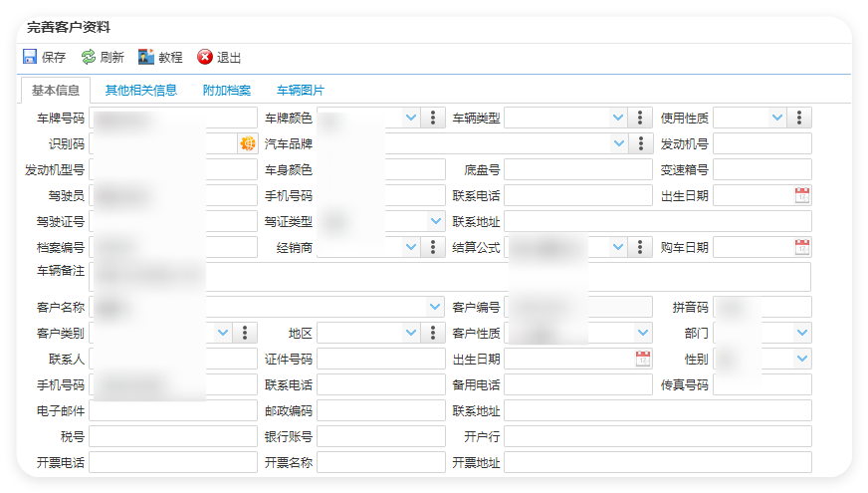Focus the 电子邮件 input field
The height and width of the screenshot is (493, 868).
click(173, 410)
